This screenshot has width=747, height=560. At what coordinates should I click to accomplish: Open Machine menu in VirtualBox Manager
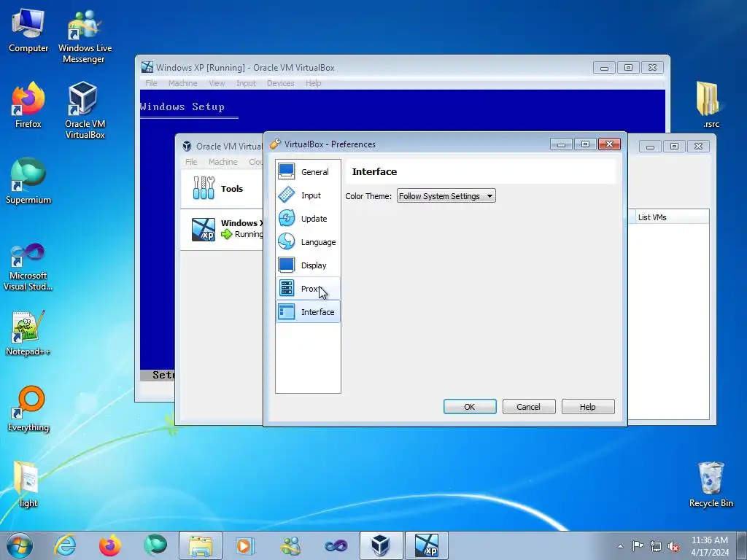coord(223,162)
